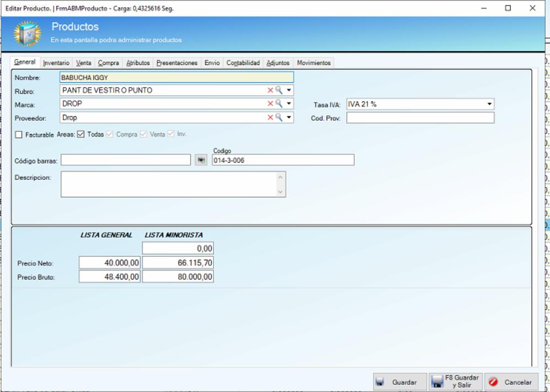550x392 pixels.
Task: Enable the Facturable checkbox
Action: coord(19,135)
